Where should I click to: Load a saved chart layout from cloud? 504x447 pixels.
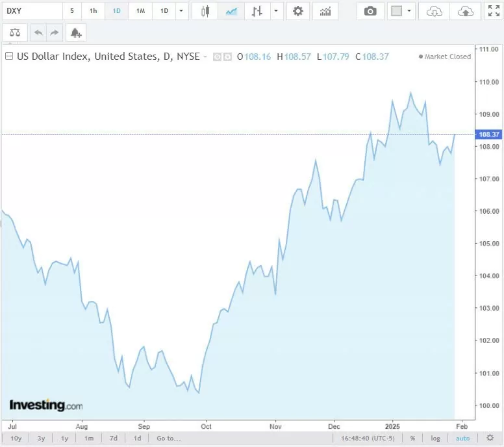435,11
